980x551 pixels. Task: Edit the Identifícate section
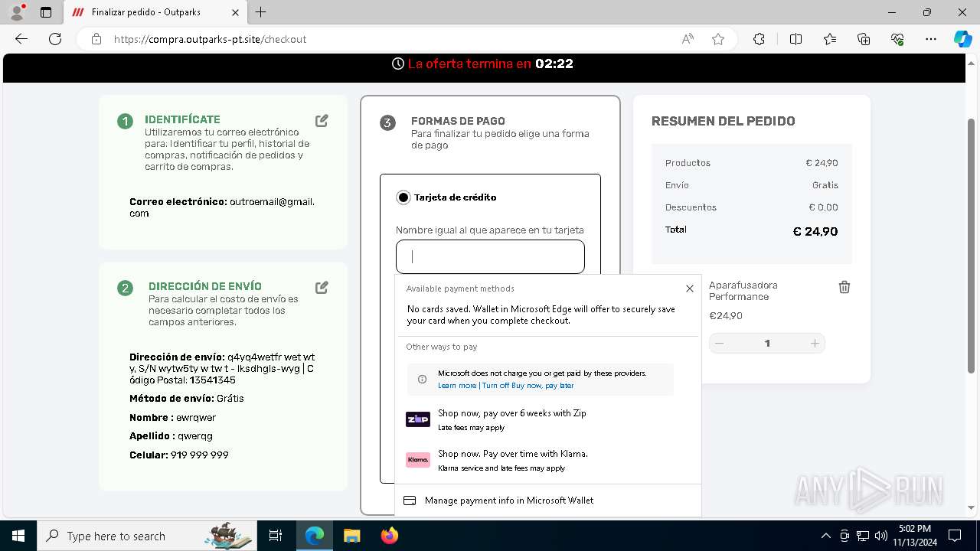coord(322,121)
